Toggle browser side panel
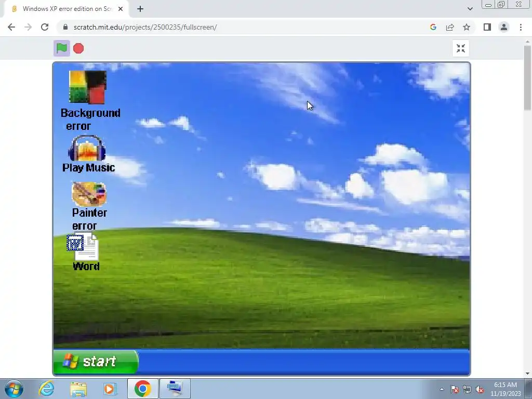The image size is (532, 399). (x=487, y=27)
